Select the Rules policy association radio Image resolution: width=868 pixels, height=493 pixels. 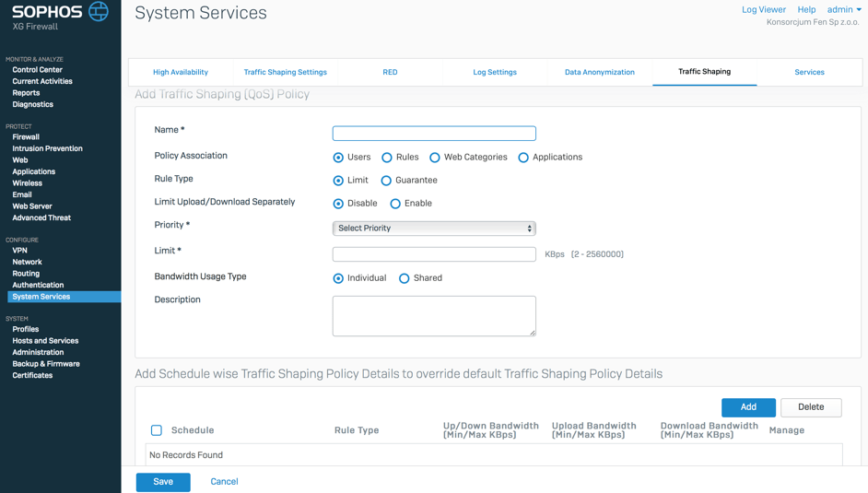pos(387,158)
